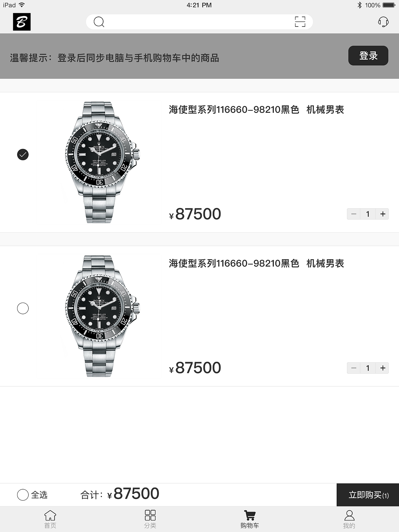
Task: Decrease second item quantity with minus
Action: coord(354,368)
